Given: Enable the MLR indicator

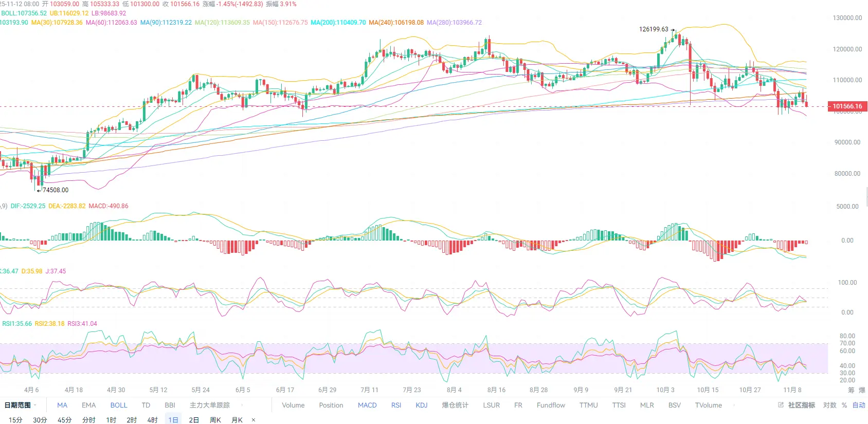Looking at the screenshot, I should 647,405.
